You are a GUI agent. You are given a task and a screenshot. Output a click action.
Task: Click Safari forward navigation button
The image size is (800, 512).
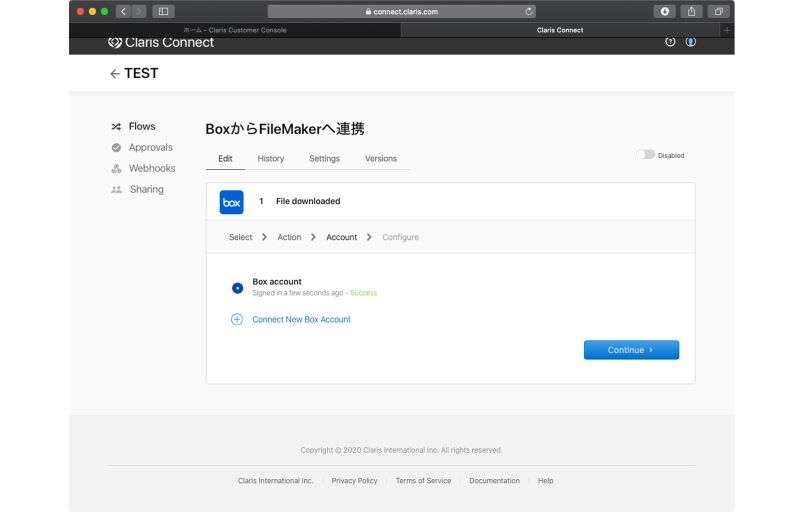point(139,11)
